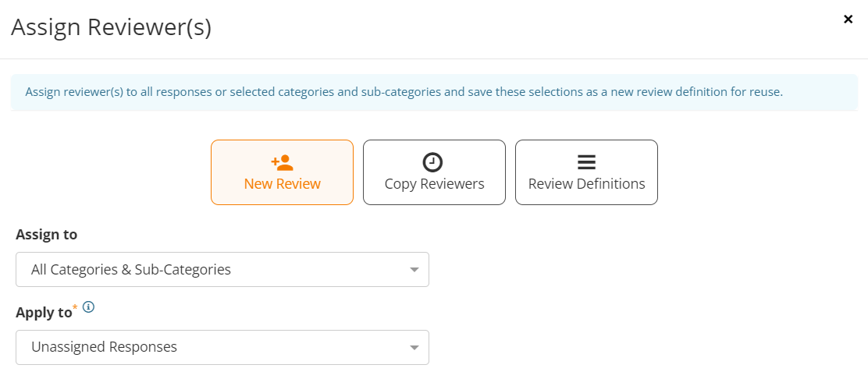This screenshot has height=372, width=868.
Task: Click the blue info banner message
Action: pyautogui.click(x=404, y=92)
